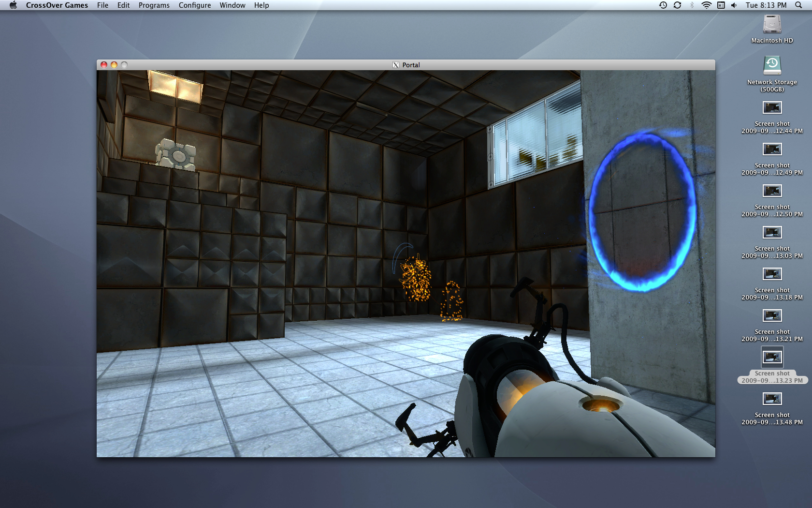Select the Screen shot 2009-09...12.44 PM icon
Screen dimensions: 812x508
772,107
